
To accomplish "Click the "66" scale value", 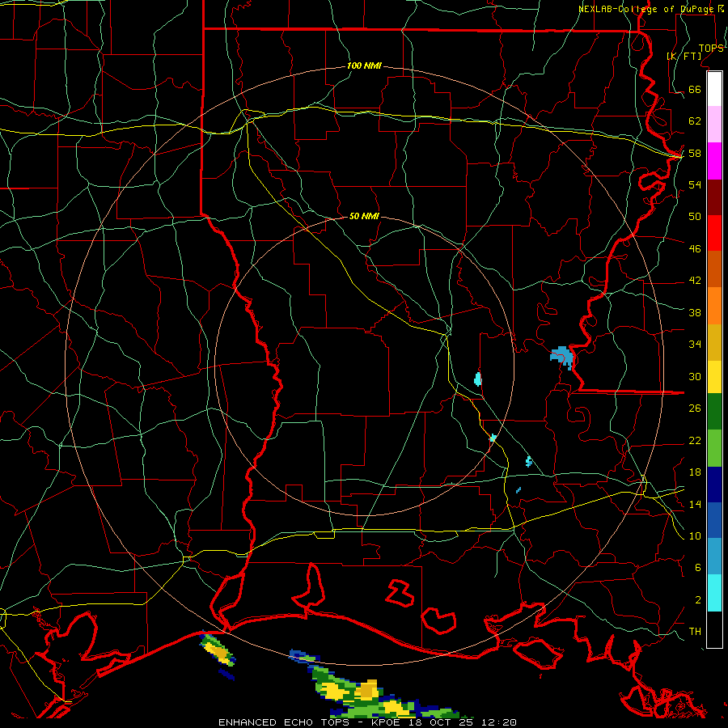I will [695, 90].
